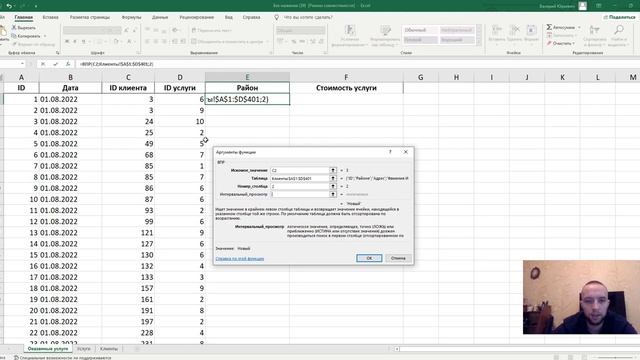Click the 'Стоимость услуги' header cell
The height and width of the screenshot is (360, 640).
[346, 88]
